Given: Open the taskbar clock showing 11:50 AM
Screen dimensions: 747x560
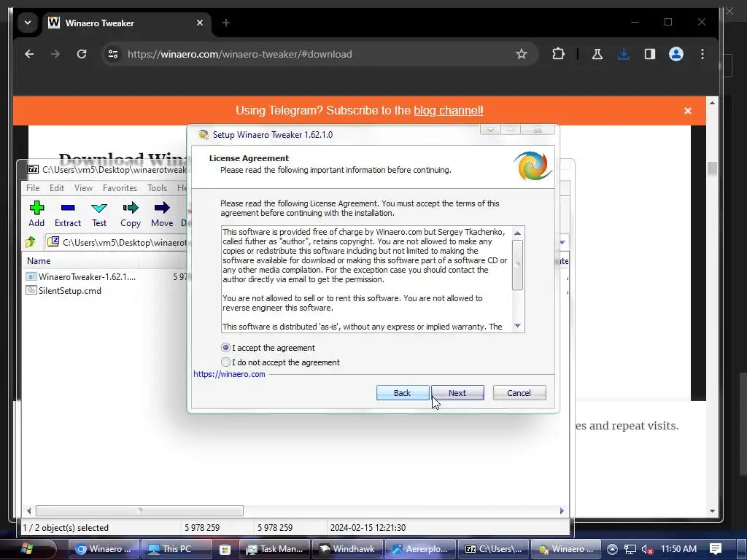Looking at the screenshot, I should [x=679, y=549].
